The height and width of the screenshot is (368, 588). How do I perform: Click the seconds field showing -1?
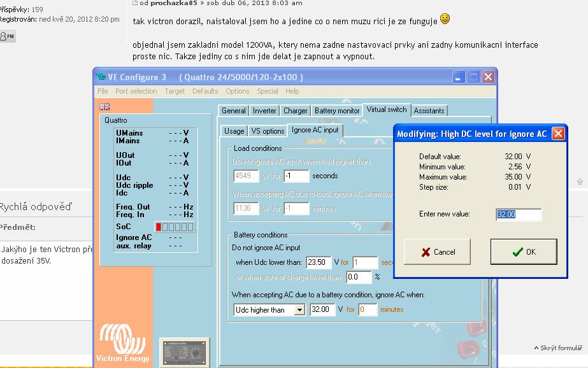[x=296, y=176]
